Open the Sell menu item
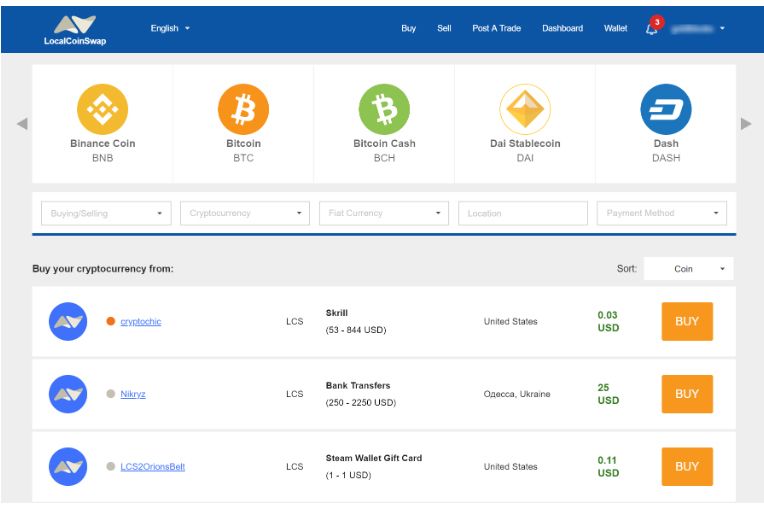This screenshot has height=516, width=764. click(x=444, y=28)
